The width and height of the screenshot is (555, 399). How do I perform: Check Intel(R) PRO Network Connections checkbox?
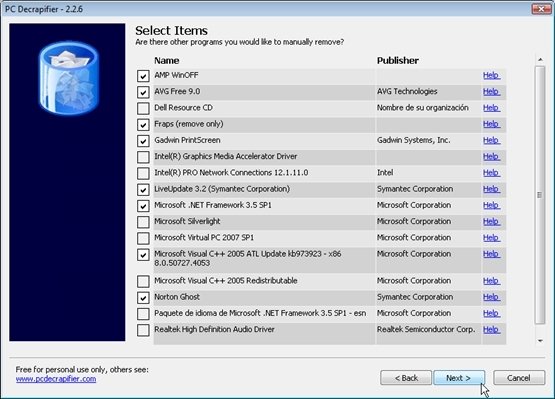point(143,173)
